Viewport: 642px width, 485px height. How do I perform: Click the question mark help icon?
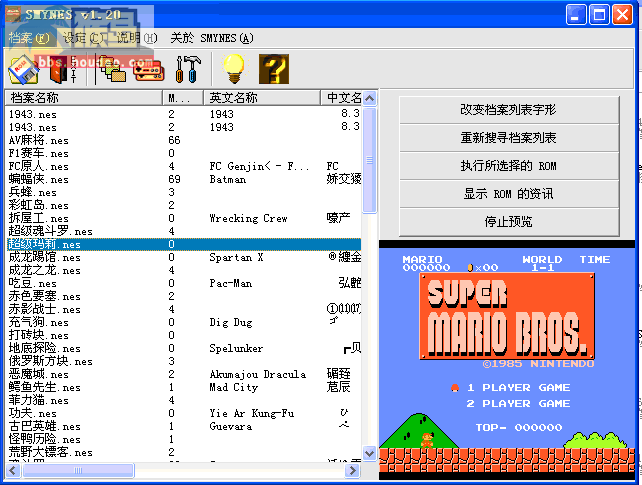click(x=274, y=69)
